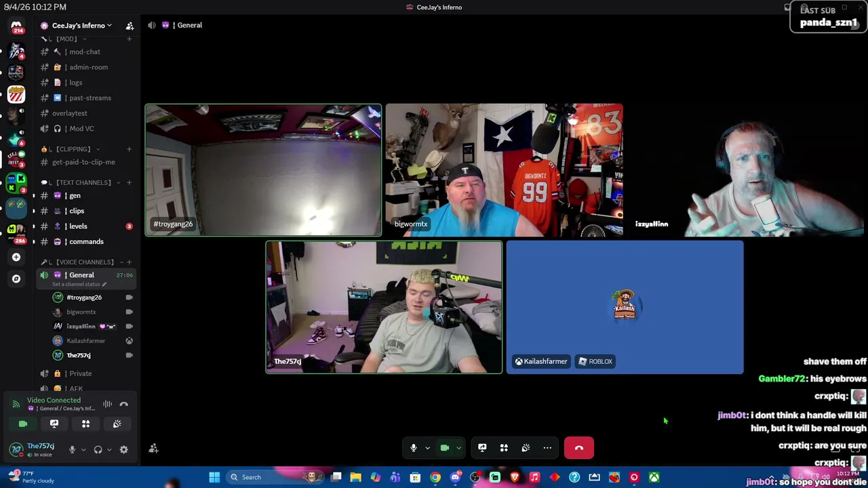Open user settings gear
Image resolution: width=868 pixels, height=488 pixels.
(123, 449)
